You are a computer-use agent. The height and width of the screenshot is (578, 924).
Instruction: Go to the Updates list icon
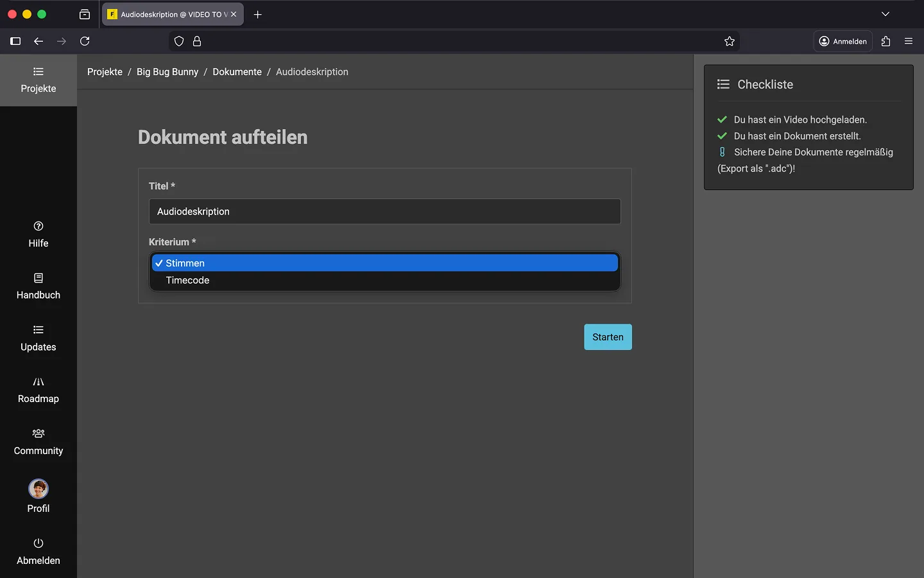(x=38, y=330)
